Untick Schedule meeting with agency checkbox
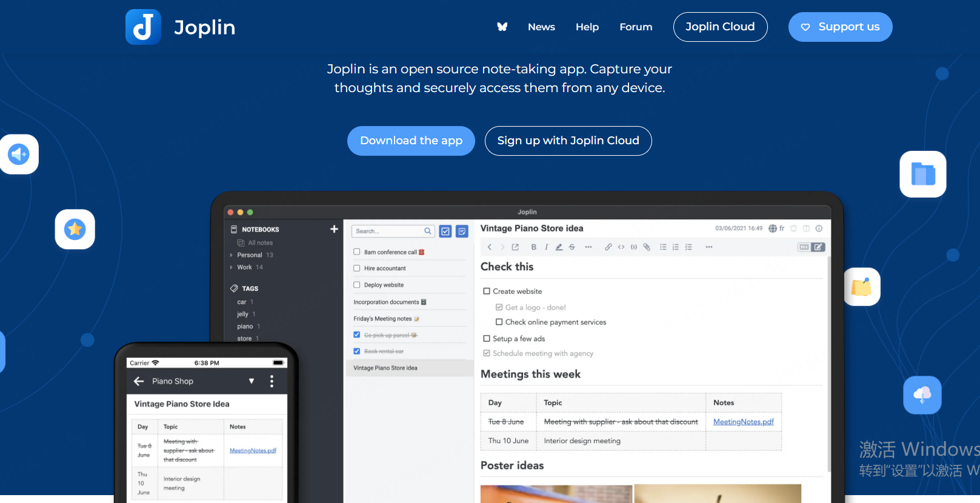Viewport: 980px width, 503px height. 487,353
